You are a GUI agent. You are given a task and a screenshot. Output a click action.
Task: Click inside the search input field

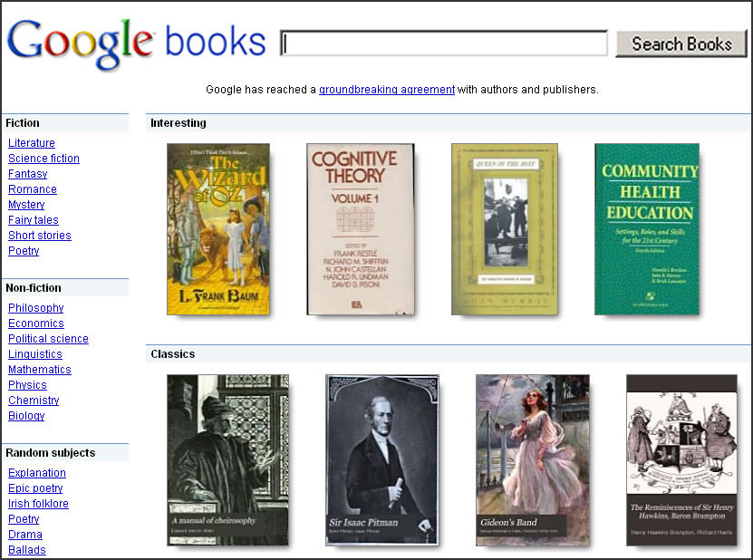point(443,42)
